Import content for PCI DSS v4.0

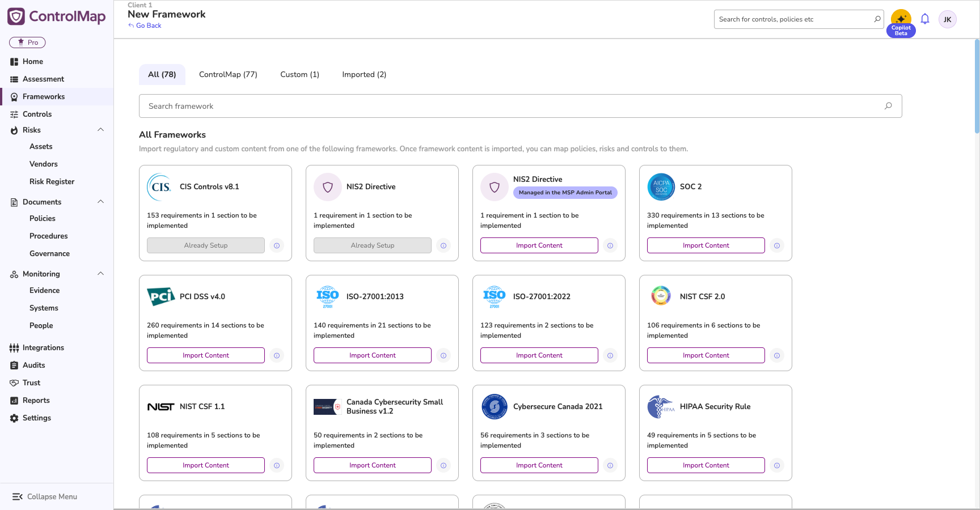[206, 355]
